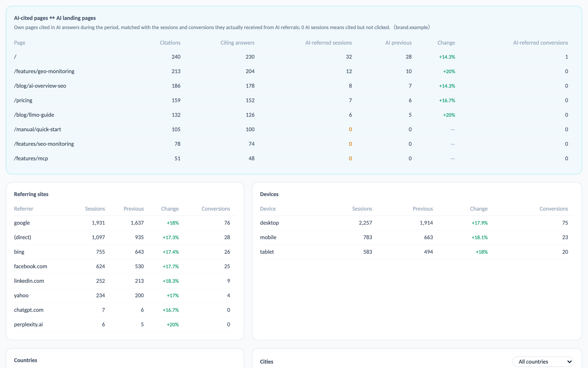Select the desktop device row
Screen dimensions: 588x368
pyautogui.click(x=417, y=223)
